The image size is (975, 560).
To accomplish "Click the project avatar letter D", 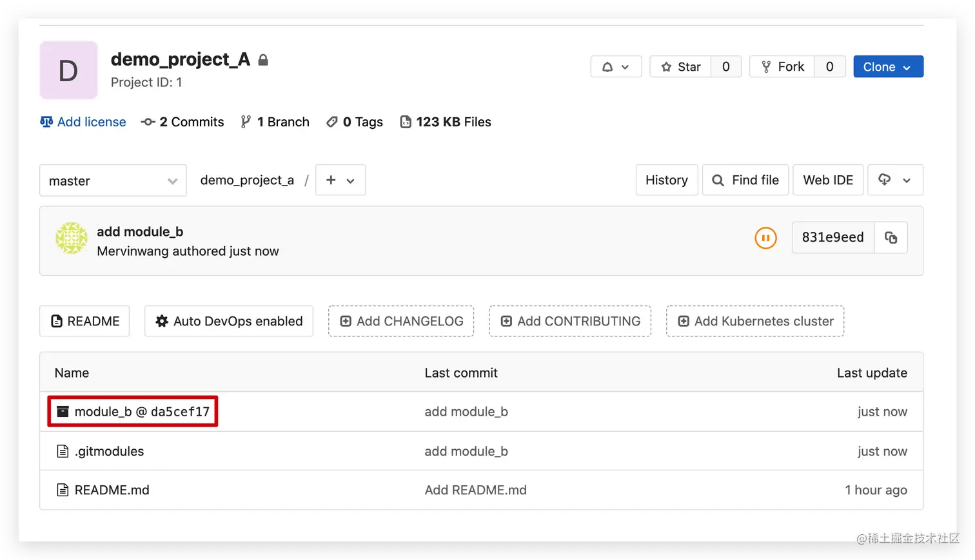I will tap(68, 70).
